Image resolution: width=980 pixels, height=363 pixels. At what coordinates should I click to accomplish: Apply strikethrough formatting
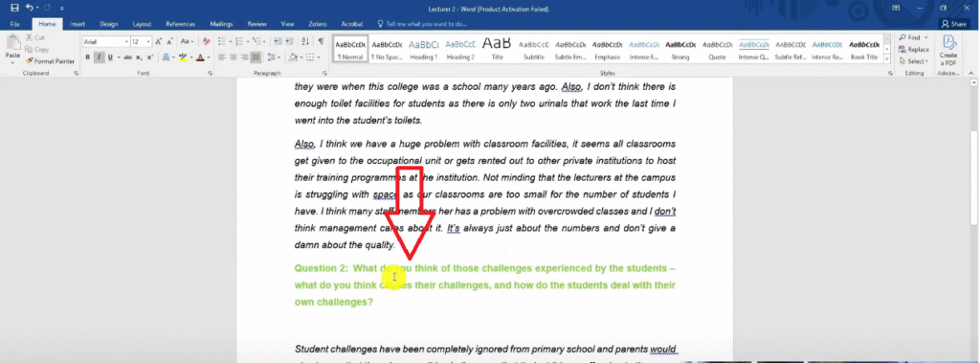(127, 57)
